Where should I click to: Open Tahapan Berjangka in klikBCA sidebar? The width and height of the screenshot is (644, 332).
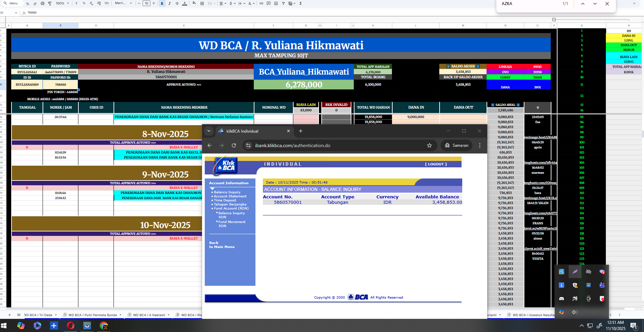tap(230, 204)
